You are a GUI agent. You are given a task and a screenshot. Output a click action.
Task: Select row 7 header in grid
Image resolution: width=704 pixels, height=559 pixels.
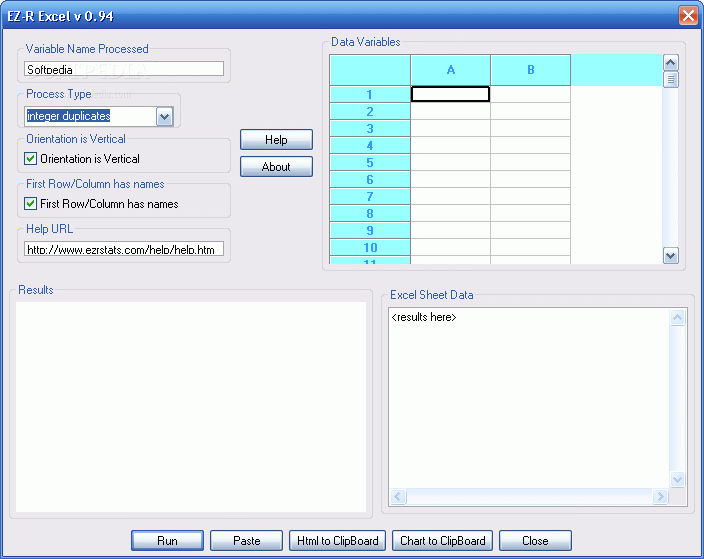tap(370, 196)
